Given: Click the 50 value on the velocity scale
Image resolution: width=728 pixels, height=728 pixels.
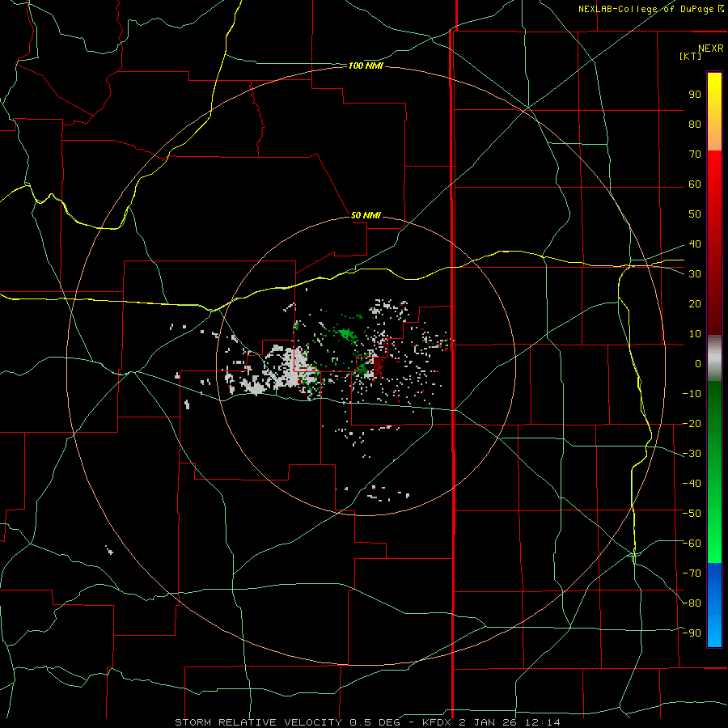Looking at the screenshot, I should pyautogui.click(x=695, y=214).
